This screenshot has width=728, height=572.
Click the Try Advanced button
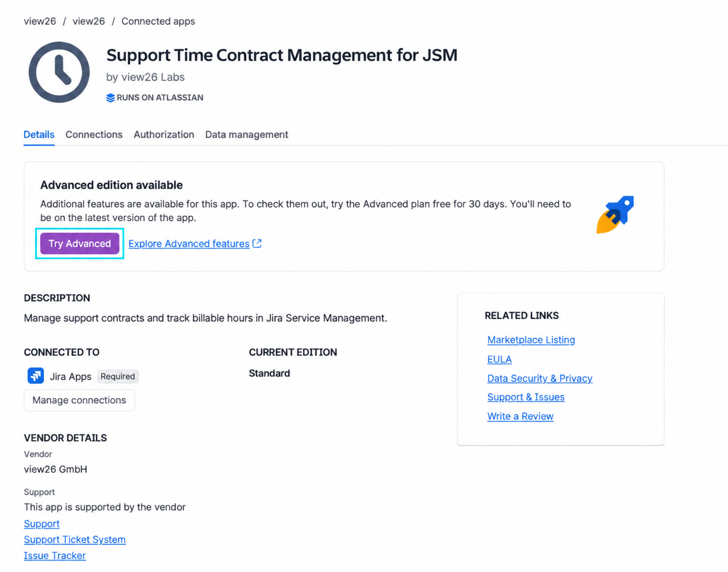80,243
